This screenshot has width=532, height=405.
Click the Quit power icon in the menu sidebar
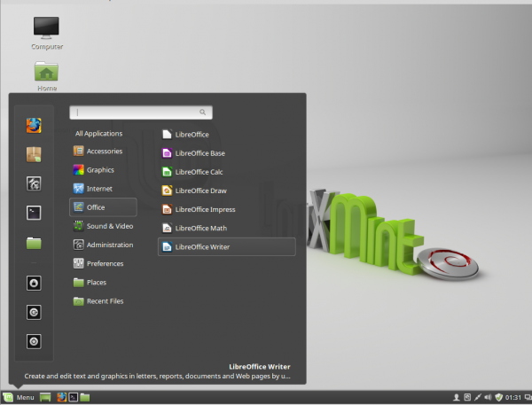[34, 341]
